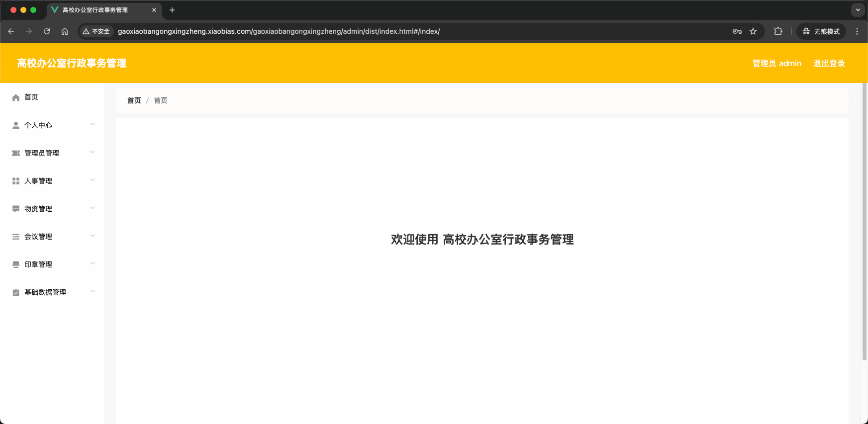This screenshot has width=868, height=424.
Task: Expand the 印章管理 chevron
Action: (93, 263)
